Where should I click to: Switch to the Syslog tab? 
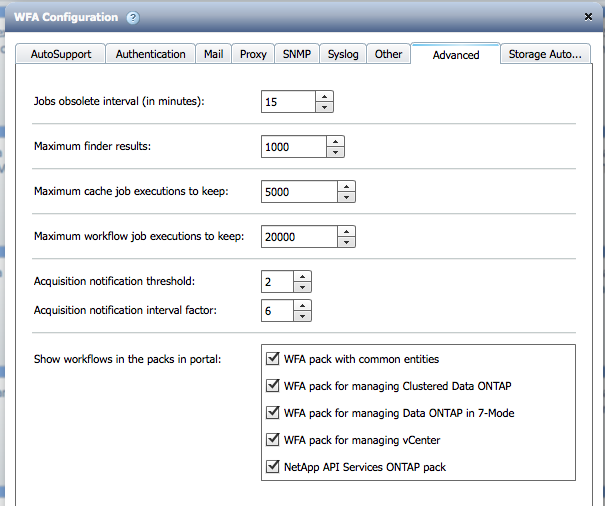(343, 54)
